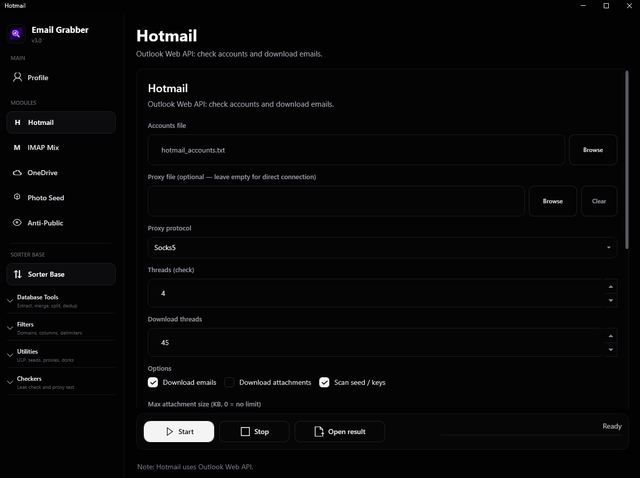Image resolution: width=640 pixels, height=478 pixels.
Task: Click the Ready status text
Action: point(612,426)
